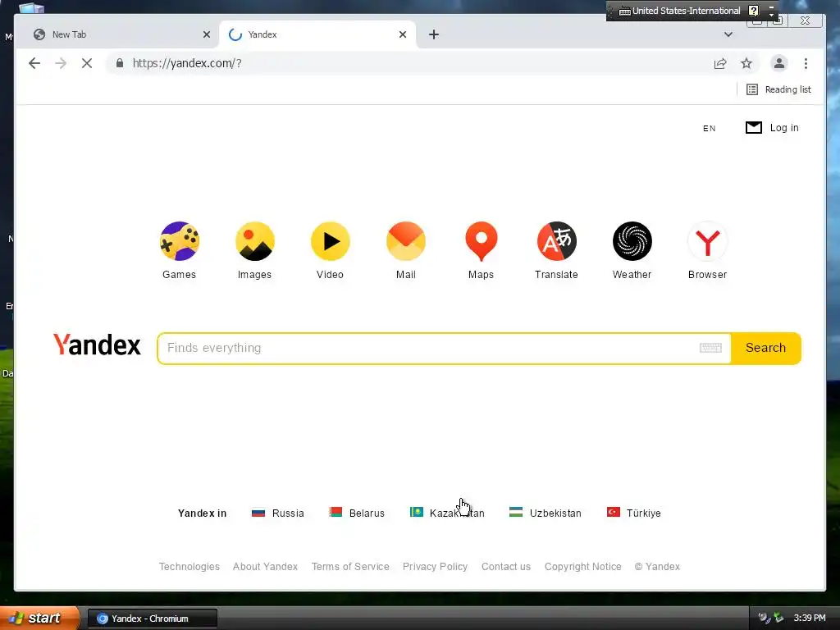Open Yandex in Kazakhstan
Image resolution: width=840 pixels, height=630 pixels.
(447, 513)
